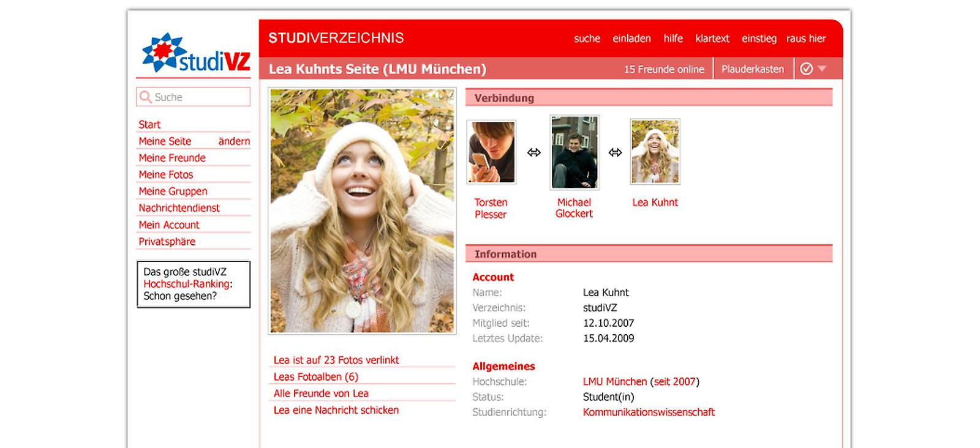Click the checkmark circle status icon
This screenshot has width=980, height=448.
pyautogui.click(x=807, y=69)
